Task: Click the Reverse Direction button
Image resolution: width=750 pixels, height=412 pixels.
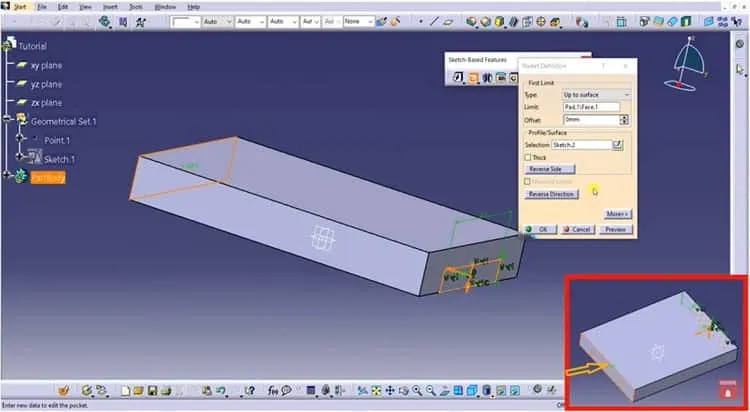Action: (551, 194)
